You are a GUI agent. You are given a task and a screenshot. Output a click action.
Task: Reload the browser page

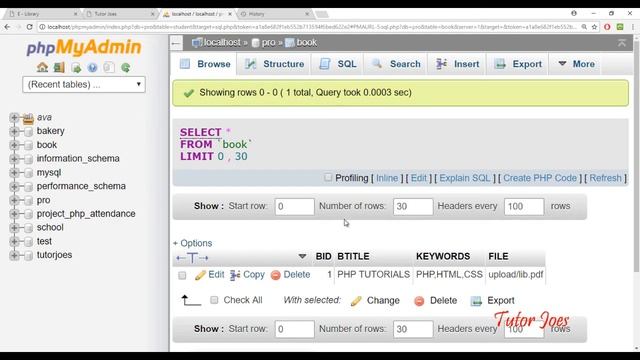29,27
